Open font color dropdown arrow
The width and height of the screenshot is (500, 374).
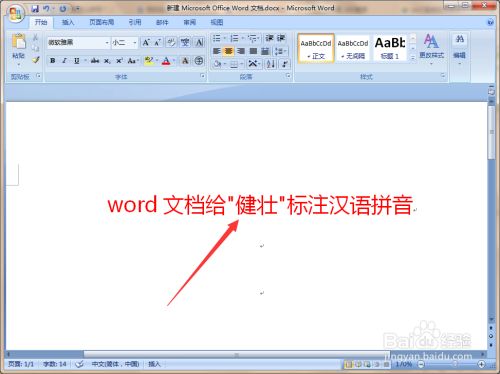click(x=174, y=61)
